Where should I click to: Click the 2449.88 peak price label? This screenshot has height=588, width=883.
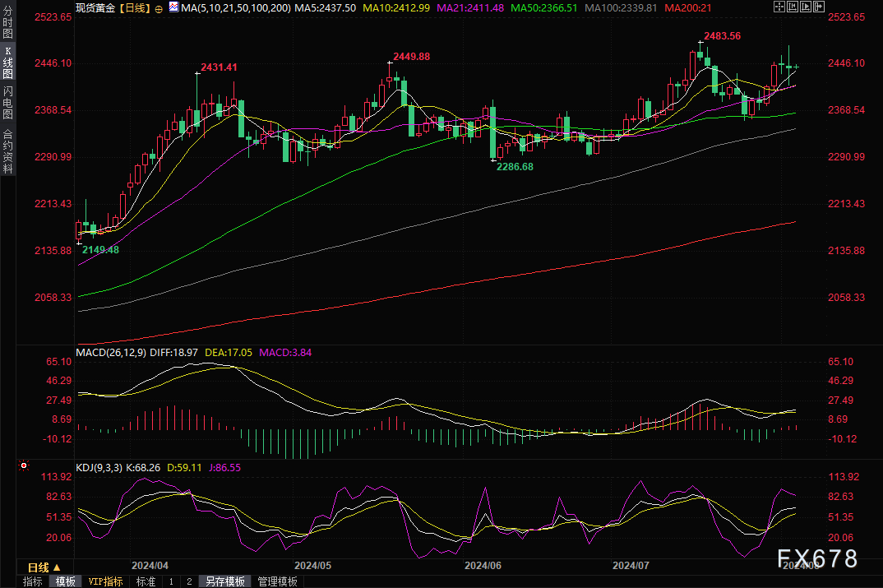tap(412, 56)
